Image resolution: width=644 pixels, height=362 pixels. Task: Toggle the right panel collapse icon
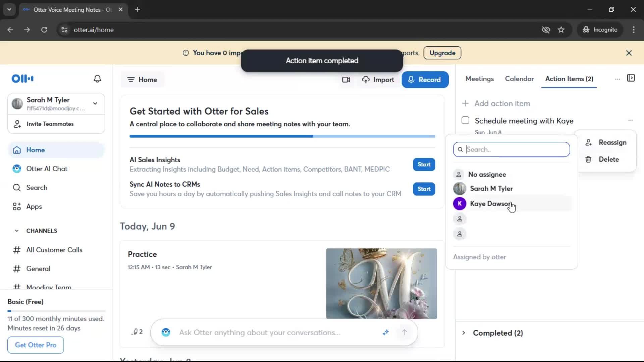click(x=631, y=78)
